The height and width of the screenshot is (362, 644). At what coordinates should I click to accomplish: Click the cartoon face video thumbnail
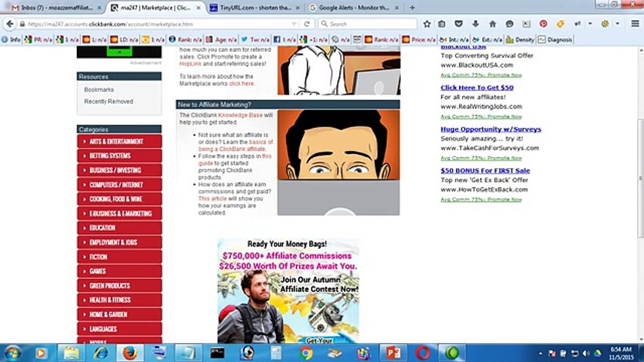point(339,162)
